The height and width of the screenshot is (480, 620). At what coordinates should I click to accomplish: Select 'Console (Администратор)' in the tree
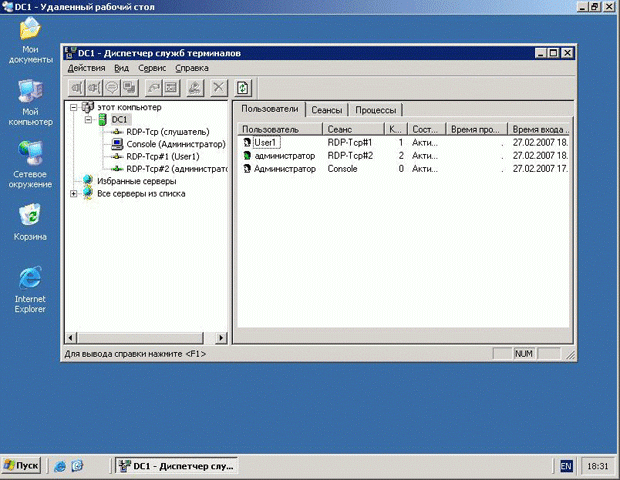176,144
